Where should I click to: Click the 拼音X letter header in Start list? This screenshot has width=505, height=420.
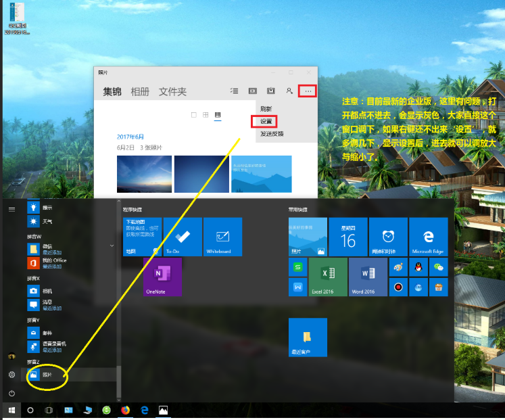click(34, 278)
